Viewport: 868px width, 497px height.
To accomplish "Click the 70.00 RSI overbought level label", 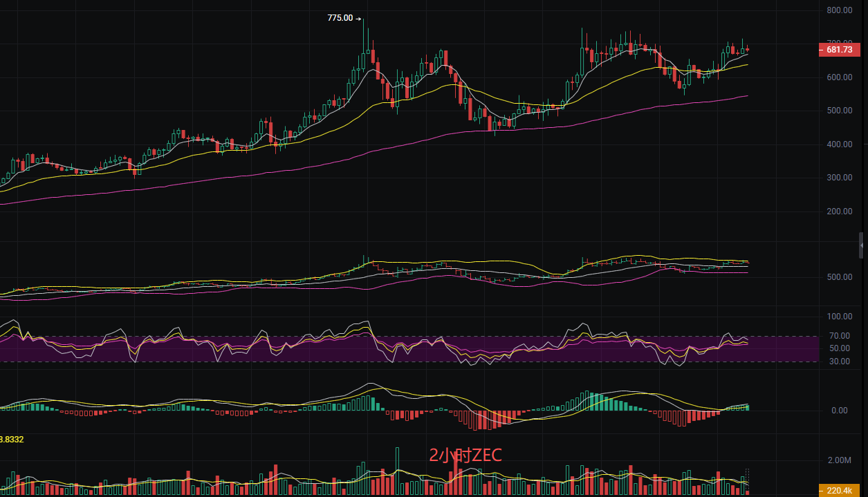I will 838,336.
